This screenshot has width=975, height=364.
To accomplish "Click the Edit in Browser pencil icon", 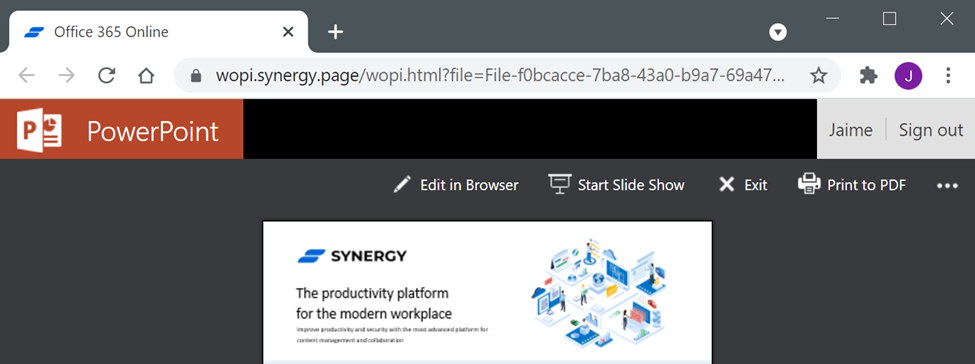I will tap(402, 184).
